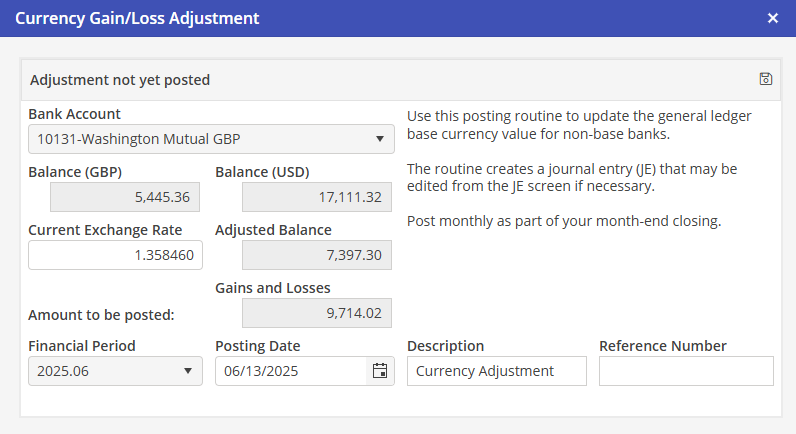Click the Bank Account label
Image resolution: width=796 pixels, height=434 pixels.
74,114
